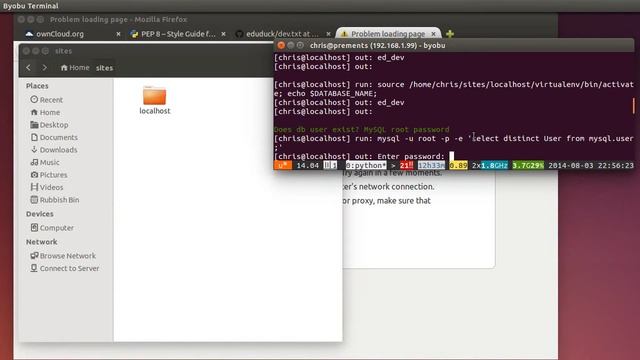
Task: Close the PEP 8 tab
Action: [223, 34]
